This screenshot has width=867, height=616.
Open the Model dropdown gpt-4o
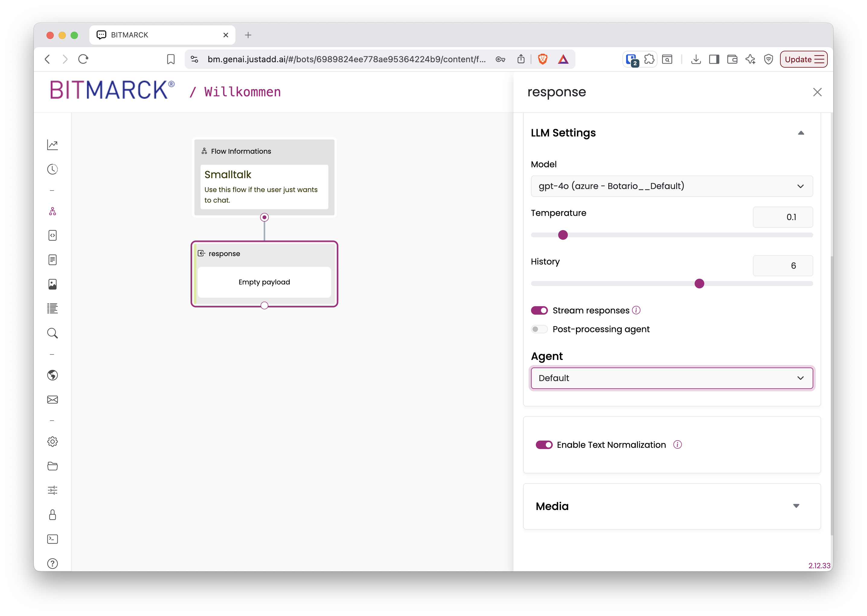(x=671, y=186)
